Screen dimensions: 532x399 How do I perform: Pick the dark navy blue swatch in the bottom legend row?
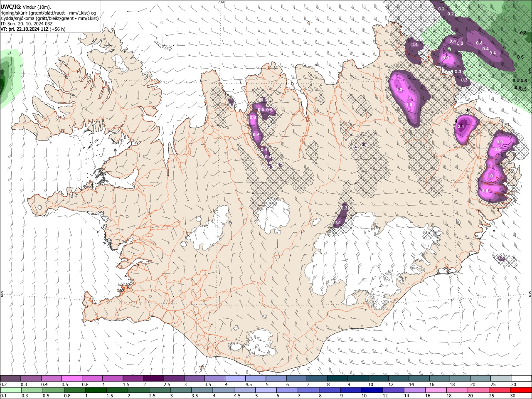(x=372, y=390)
